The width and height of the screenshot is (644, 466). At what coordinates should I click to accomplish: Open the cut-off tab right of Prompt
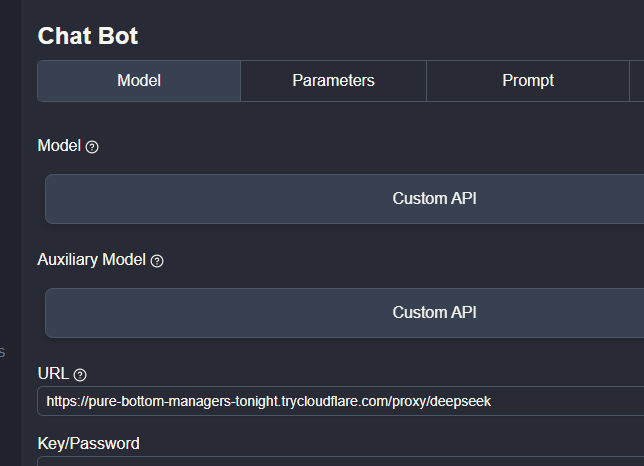click(637, 81)
